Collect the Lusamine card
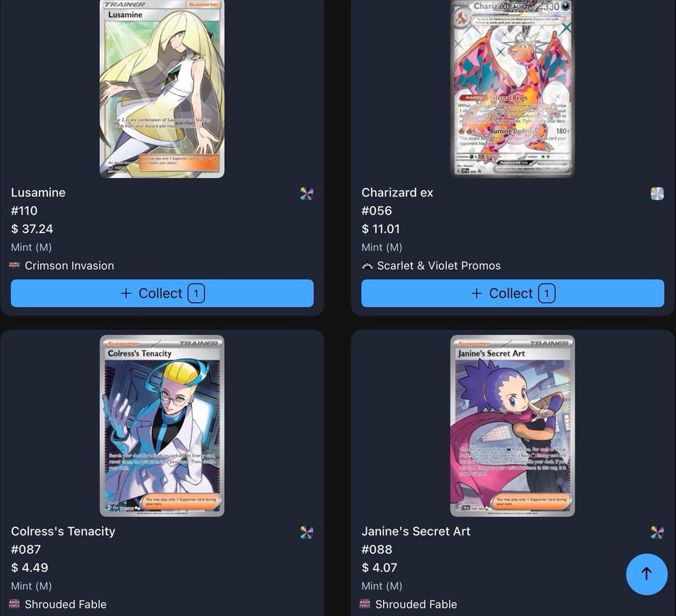Screen dimensions: 676x616 pyautogui.click(x=162, y=293)
